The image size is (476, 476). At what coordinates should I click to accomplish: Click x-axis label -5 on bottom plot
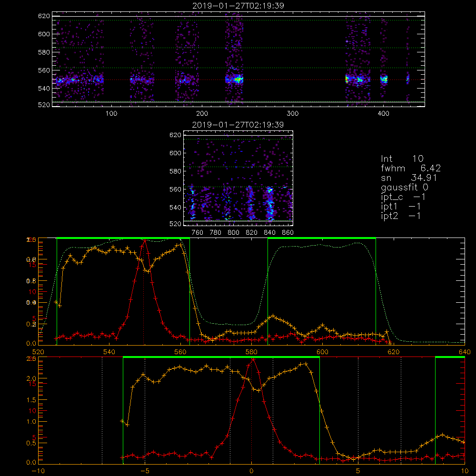point(145,471)
